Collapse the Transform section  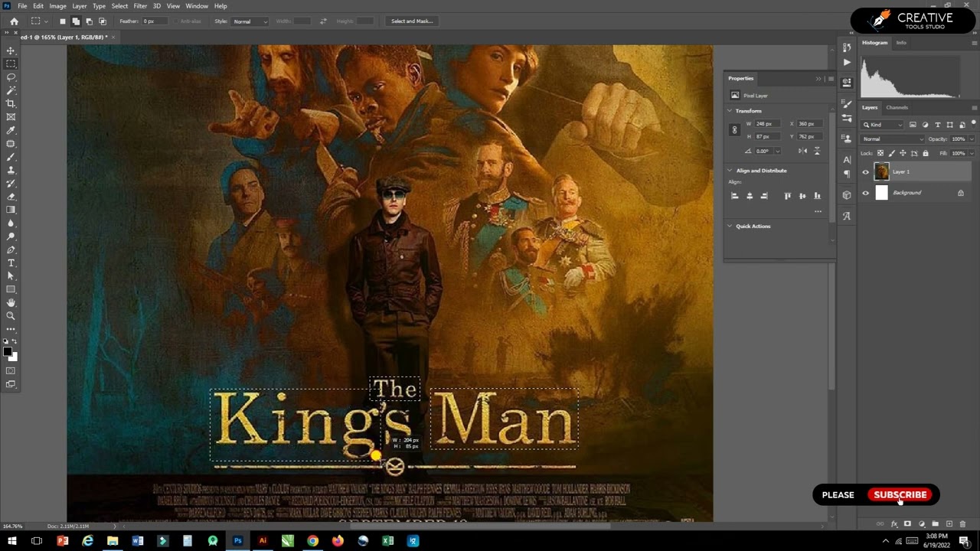tap(730, 111)
